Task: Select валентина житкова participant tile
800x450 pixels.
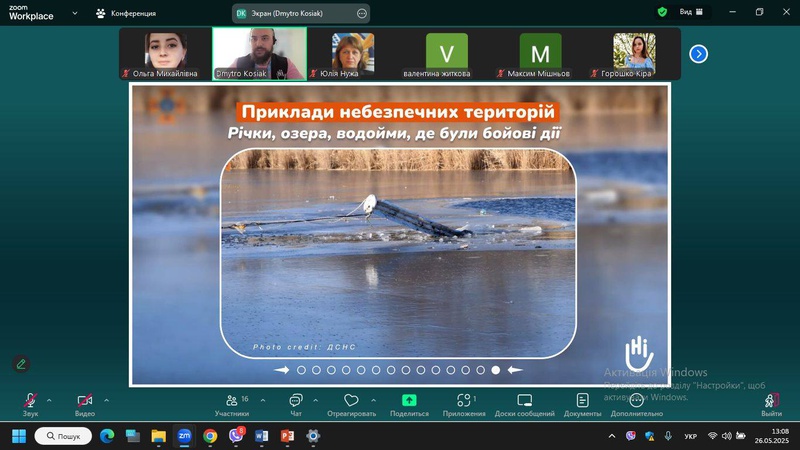Action: (446, 54)
